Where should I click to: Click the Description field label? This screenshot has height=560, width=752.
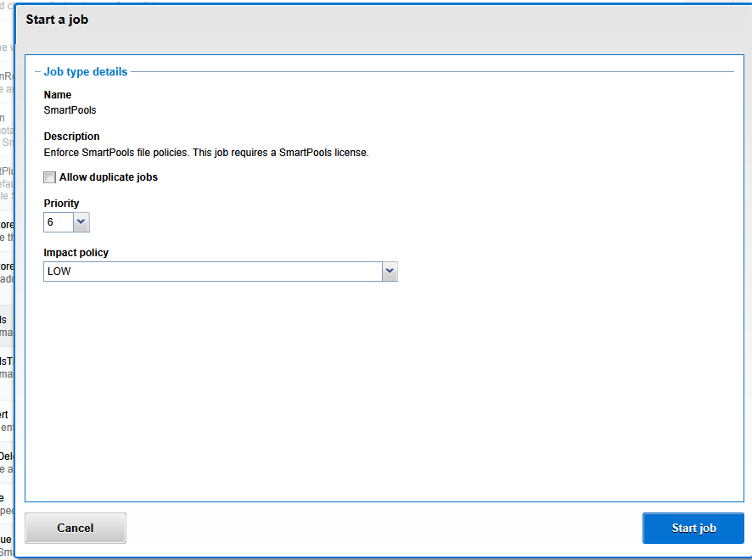(72, 137)
